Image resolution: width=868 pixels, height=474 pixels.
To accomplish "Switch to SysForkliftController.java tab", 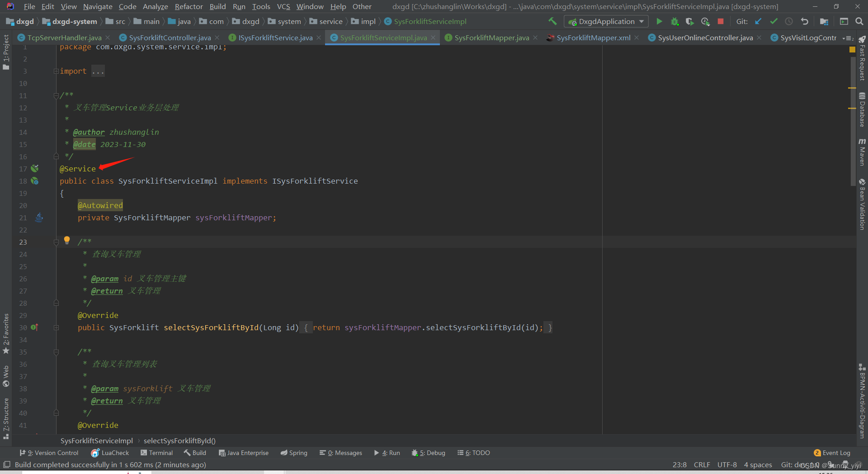I will (170, 38).
